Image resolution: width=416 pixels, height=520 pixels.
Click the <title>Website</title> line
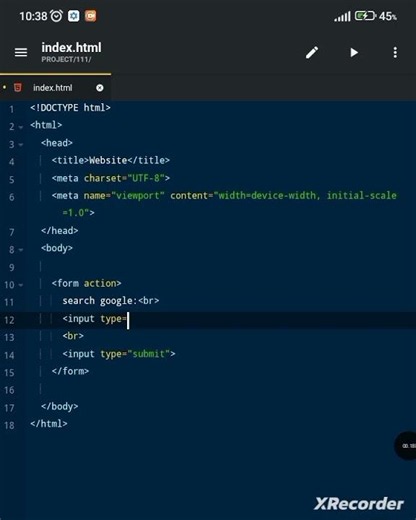(x=111, y=160)
